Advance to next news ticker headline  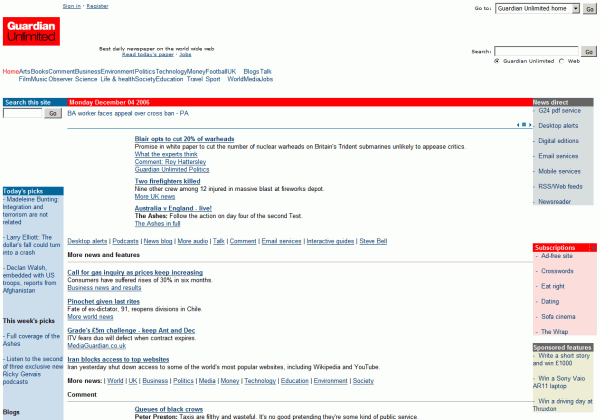(x=530, y=125)
